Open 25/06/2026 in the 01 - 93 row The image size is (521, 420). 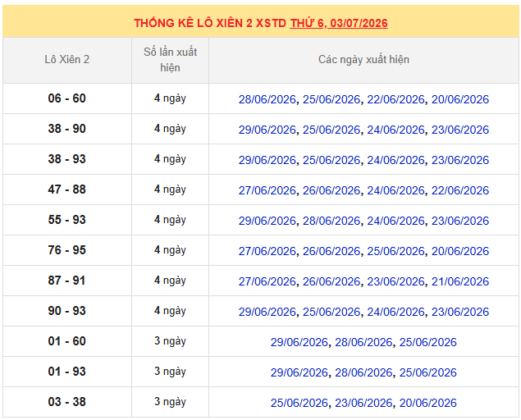[428, 372]
